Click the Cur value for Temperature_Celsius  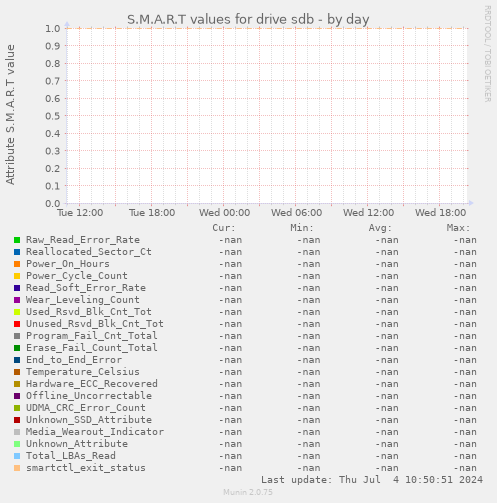coord(230,372)
